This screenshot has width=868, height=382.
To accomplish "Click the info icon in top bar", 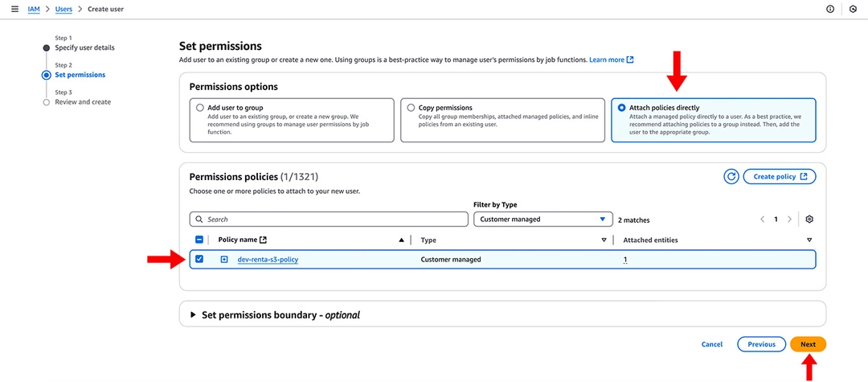I will tap(830, 10).
